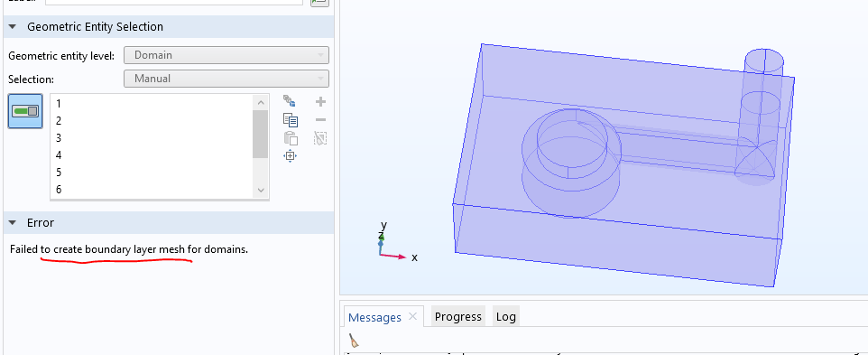Click the Clear Selection icon
Screen dimensions: 868x355
[x=320, y=138]
